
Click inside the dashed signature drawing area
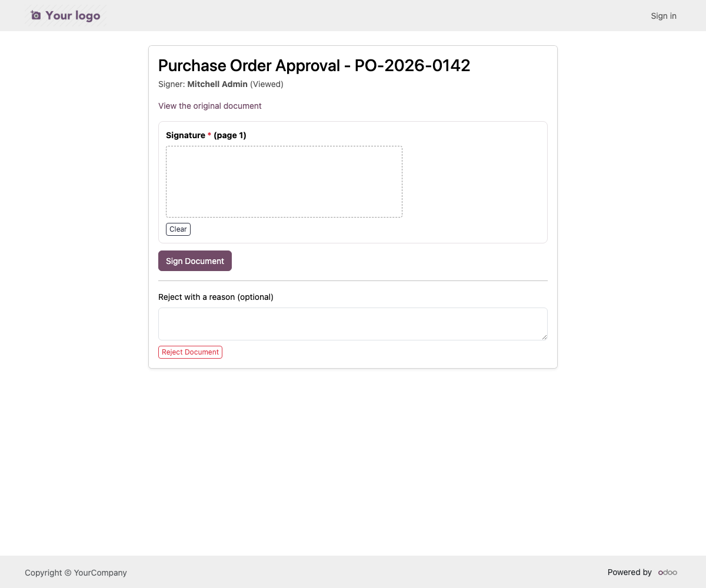coord(284,182)
